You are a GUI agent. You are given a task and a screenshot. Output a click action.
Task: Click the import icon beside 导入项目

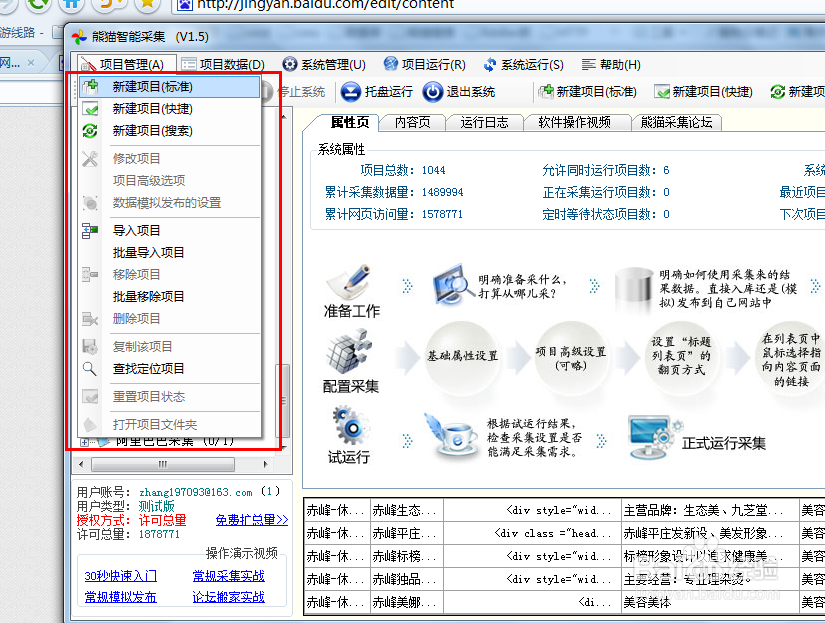point(90,230)
